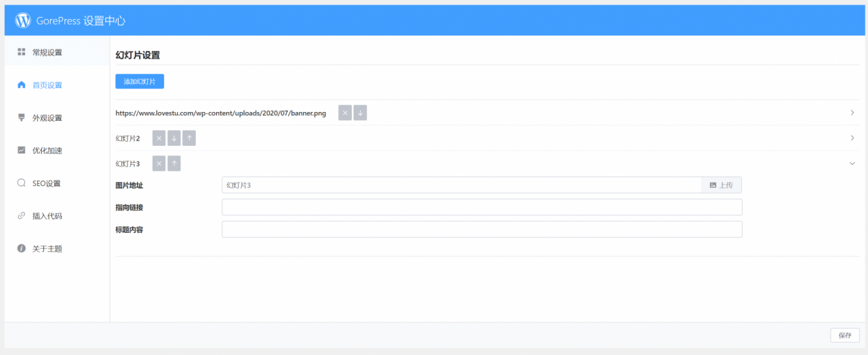Open 常规设置 menu item

pos(57,52)
